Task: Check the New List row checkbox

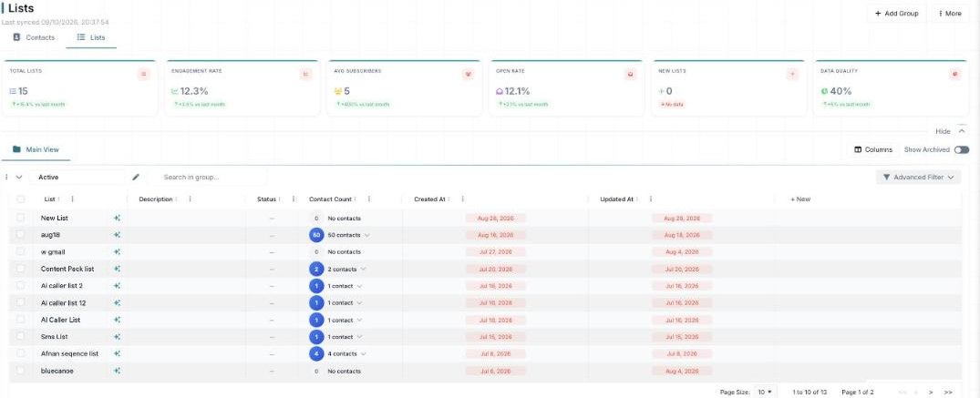Action: click(x=21, y=218)
